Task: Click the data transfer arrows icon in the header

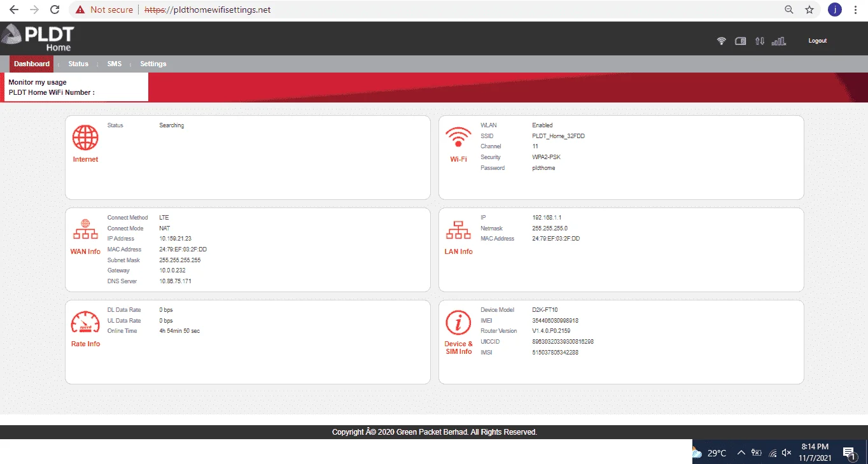Action: pos(759,41)
